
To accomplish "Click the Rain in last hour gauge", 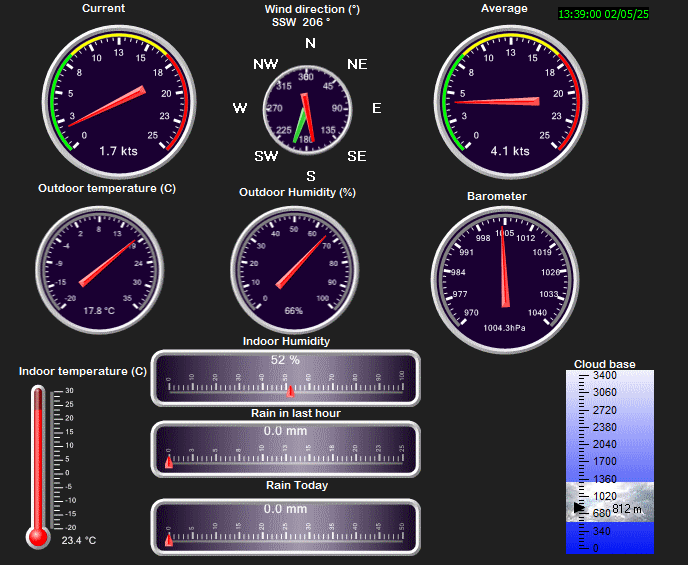I will pyautogui.click(x=286, y=449).
